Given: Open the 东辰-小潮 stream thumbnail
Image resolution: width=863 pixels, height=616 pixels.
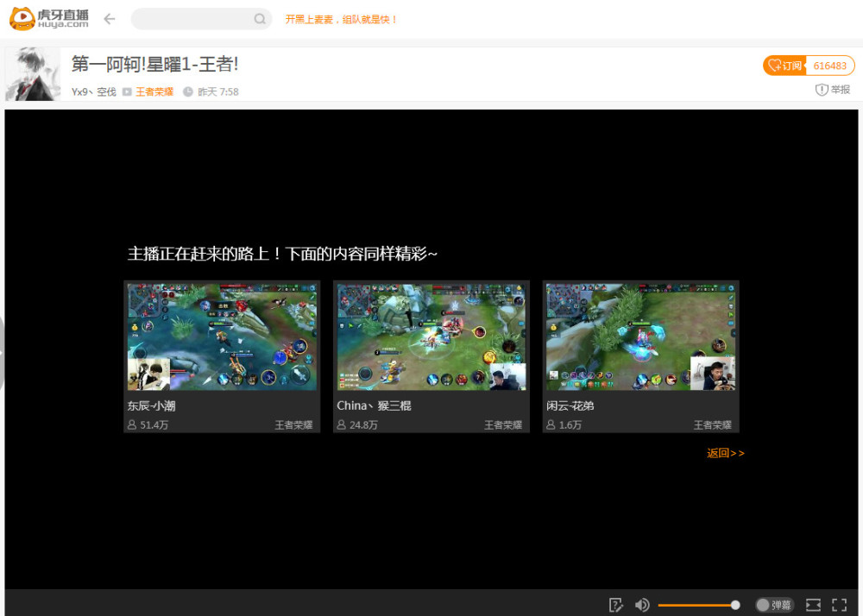Looking at the screenshot, I should pos(223,336).
